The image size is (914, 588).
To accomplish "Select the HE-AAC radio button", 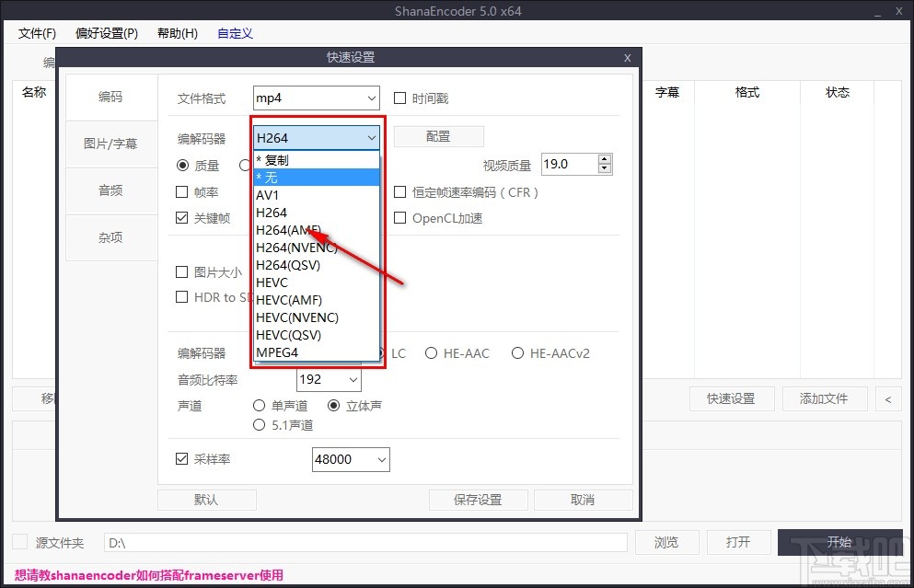I will click(x=432, y=353).
